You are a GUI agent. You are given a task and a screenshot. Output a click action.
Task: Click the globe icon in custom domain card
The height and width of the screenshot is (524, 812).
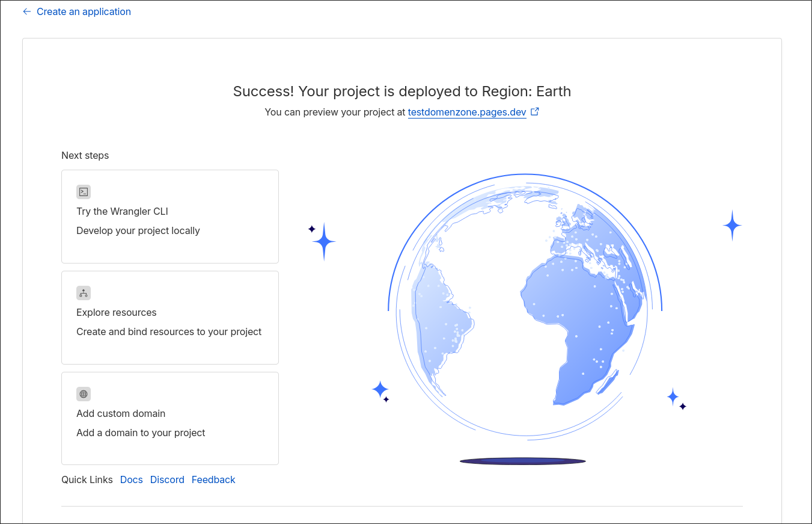(x=84, y=394)
